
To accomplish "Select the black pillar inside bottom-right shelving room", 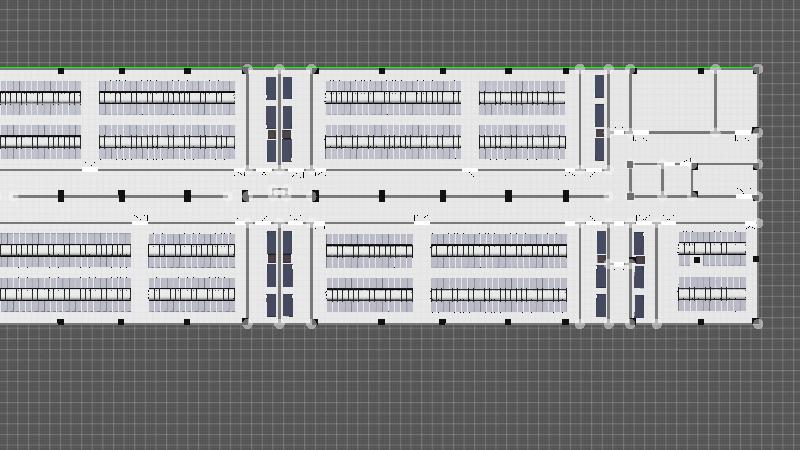I will tap(697, 261).
